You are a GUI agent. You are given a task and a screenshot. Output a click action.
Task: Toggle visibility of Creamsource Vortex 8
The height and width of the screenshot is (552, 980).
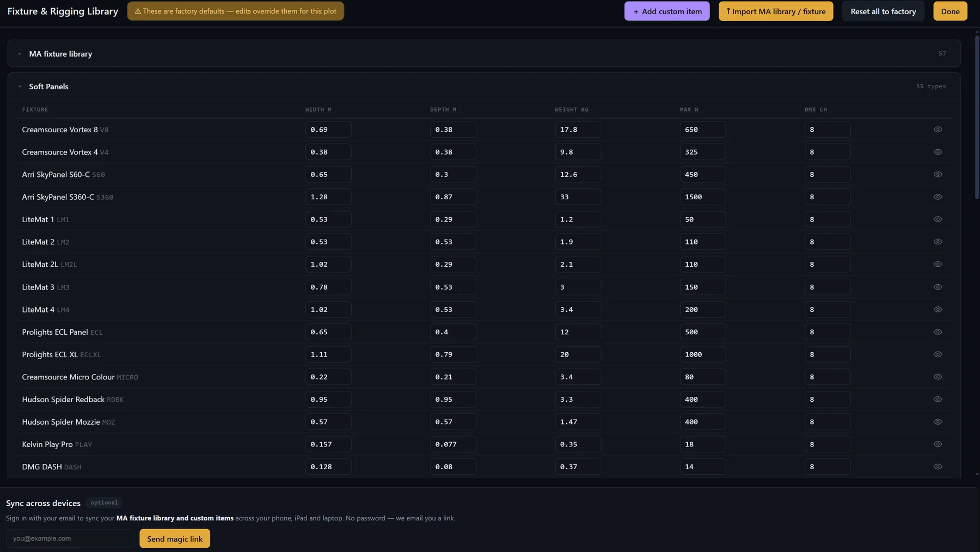coord(938,130)
